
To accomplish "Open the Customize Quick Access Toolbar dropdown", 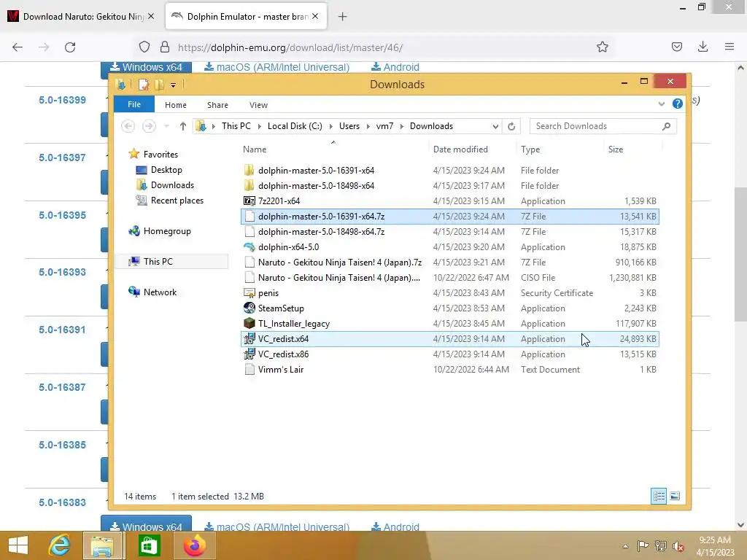I will point(173,85).
